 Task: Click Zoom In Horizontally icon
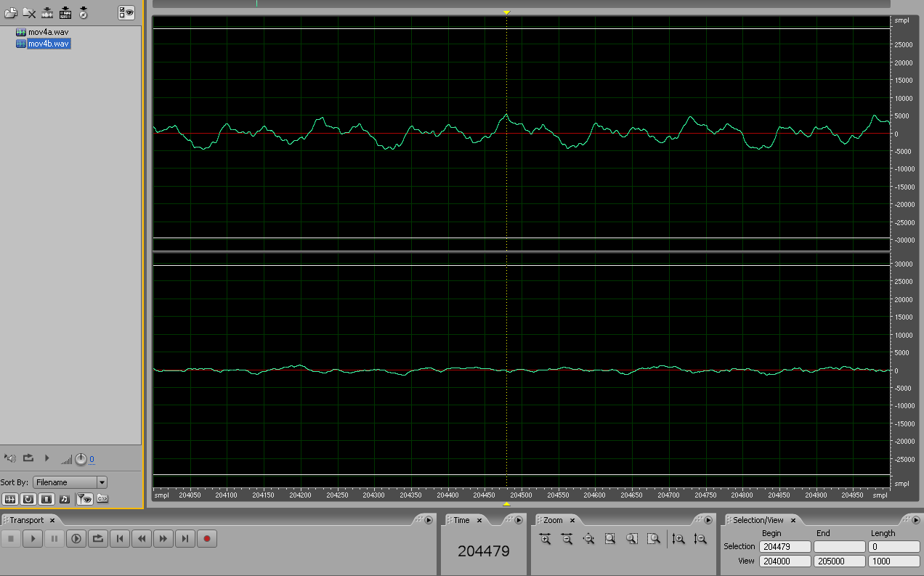click(546, 539)
